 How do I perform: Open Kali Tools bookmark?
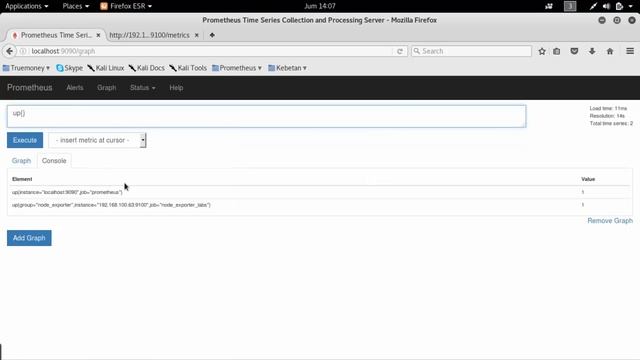(188, 68)
